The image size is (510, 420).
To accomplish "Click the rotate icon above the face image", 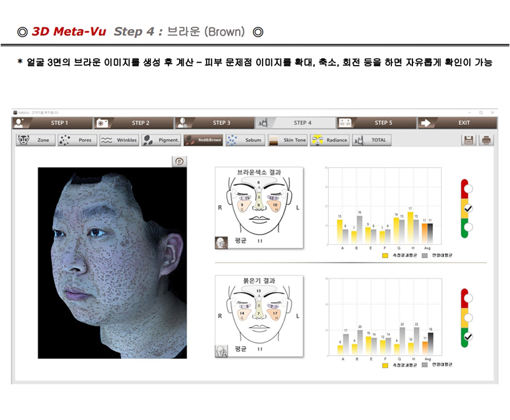I will (x=180, y=161).
